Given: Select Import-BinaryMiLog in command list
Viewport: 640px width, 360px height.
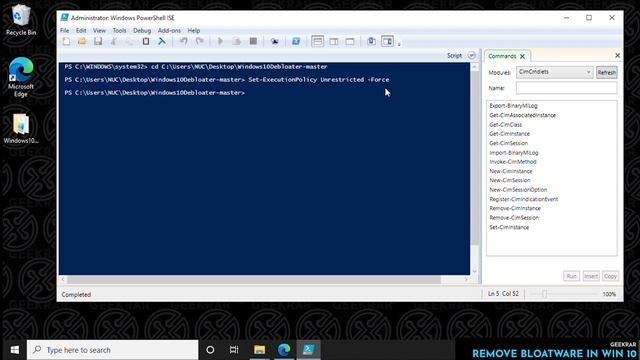Looking at the screenshot, I should tap(514, 153).
